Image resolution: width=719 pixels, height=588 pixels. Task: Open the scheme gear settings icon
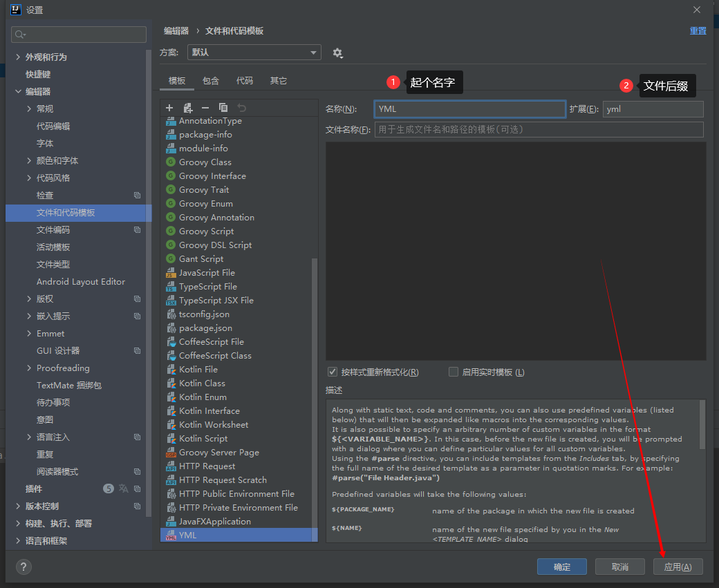[337, 53]
